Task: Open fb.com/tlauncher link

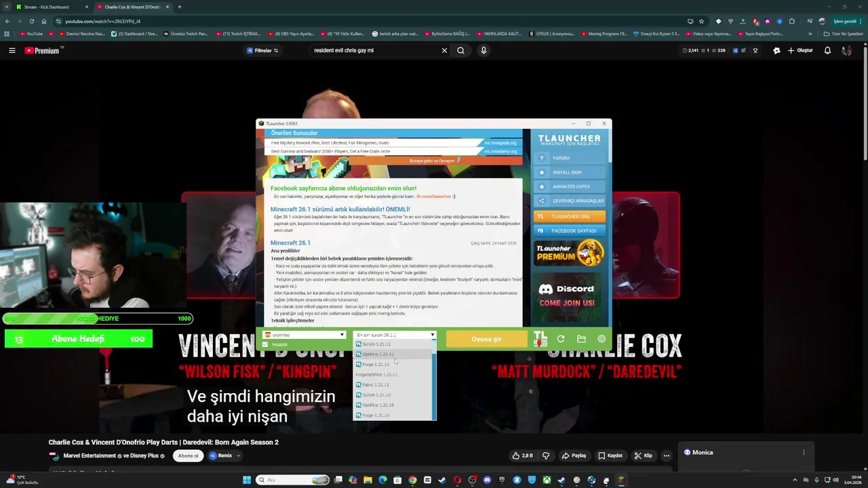Action: 434,197
